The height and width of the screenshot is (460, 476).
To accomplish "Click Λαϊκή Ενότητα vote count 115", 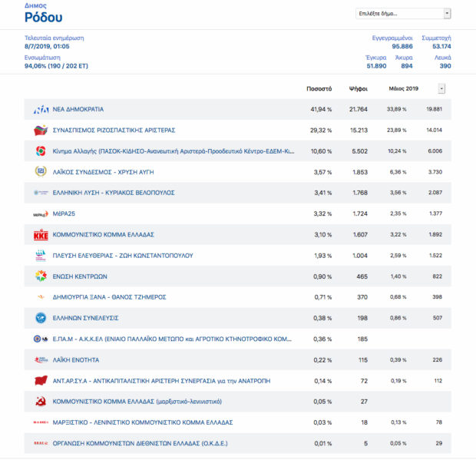I will click(363, 360).
